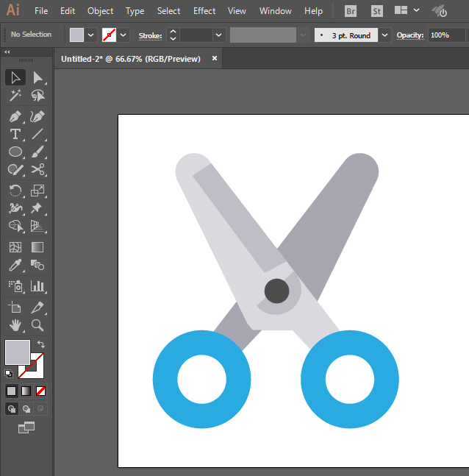The image size is (469, 476).
Task: Open the stroke weight dropdown
Action: click(x=218, y=35)
